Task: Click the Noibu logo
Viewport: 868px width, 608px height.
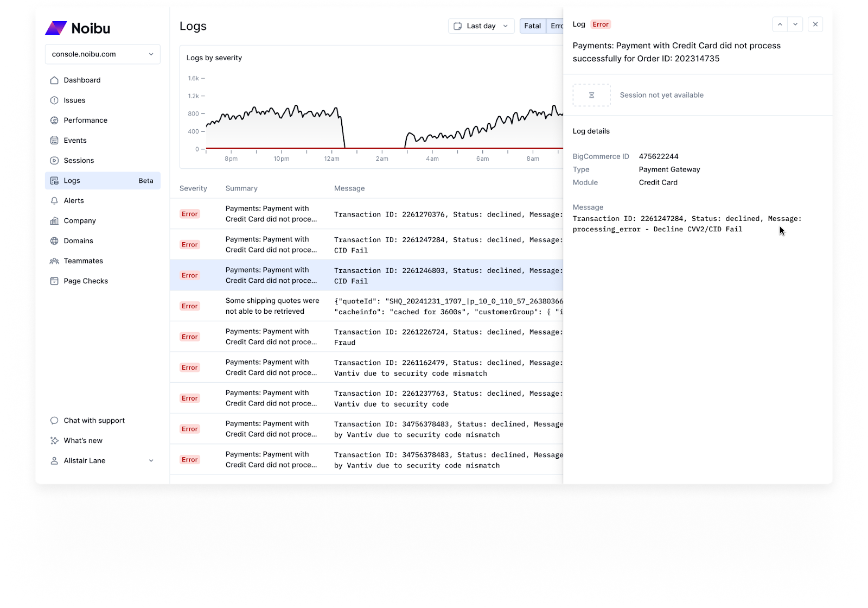Action: [x=78, y=28]
